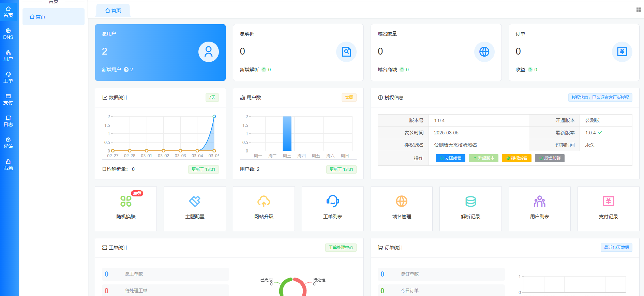The image size is (644, 296).
Task: Click the 7天 tag in 数据统计
Action: point(212,98)
